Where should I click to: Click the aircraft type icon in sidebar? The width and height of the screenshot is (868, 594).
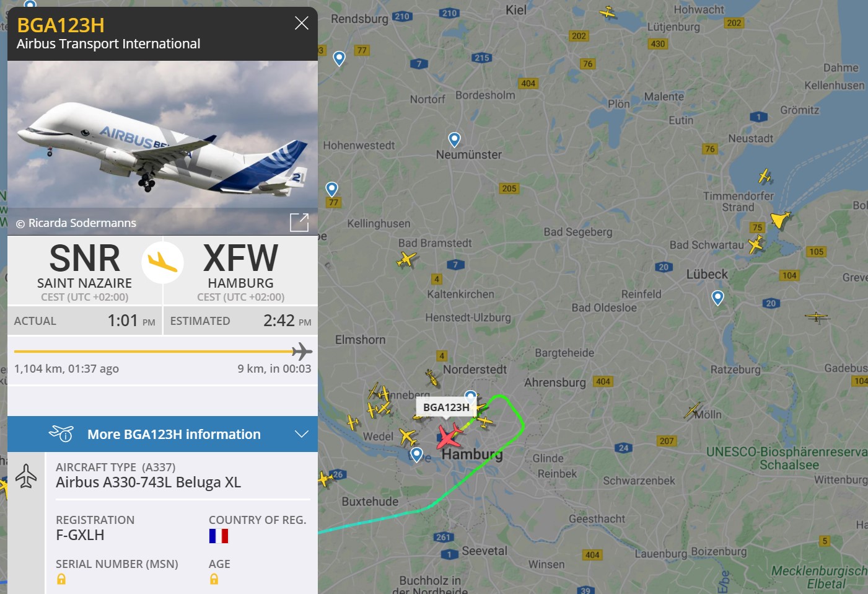pos(26,476)
